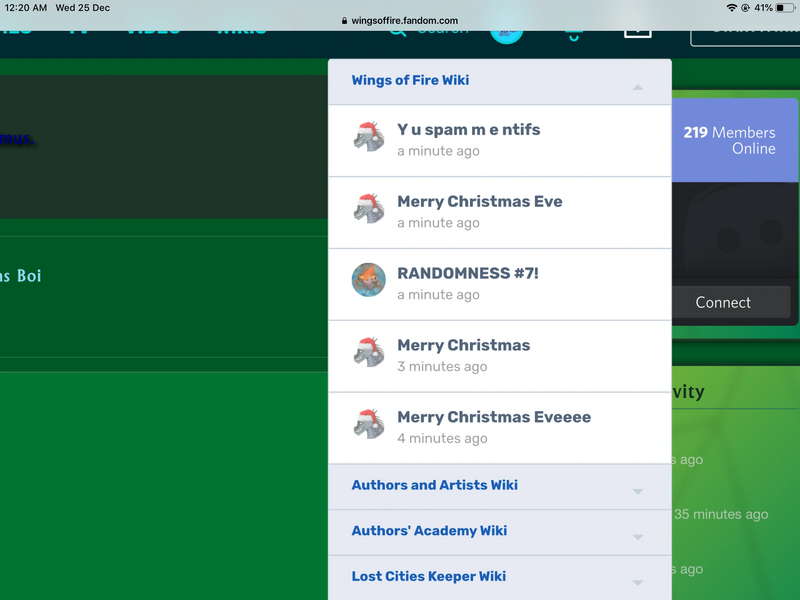The width and height of the screenshot is (800, 600).
Task: Expand the Authors and Artists Wiki arrow
Action: (x=637, y=491)
